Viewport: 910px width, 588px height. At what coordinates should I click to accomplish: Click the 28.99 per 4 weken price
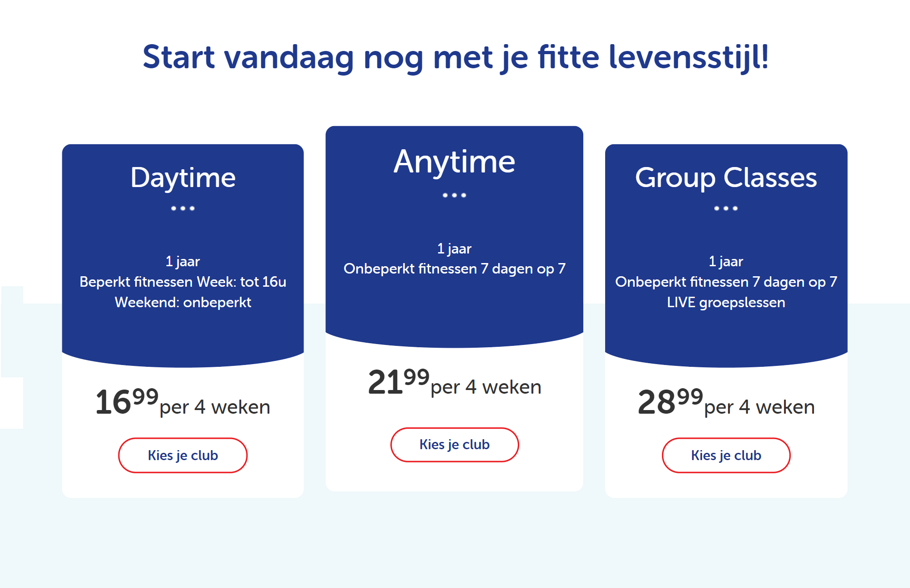click(x=726, y=401)
